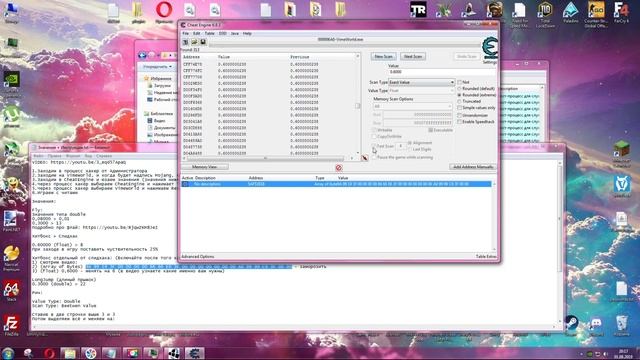Open the uTorrent desktop shortcut

[11, 116]
